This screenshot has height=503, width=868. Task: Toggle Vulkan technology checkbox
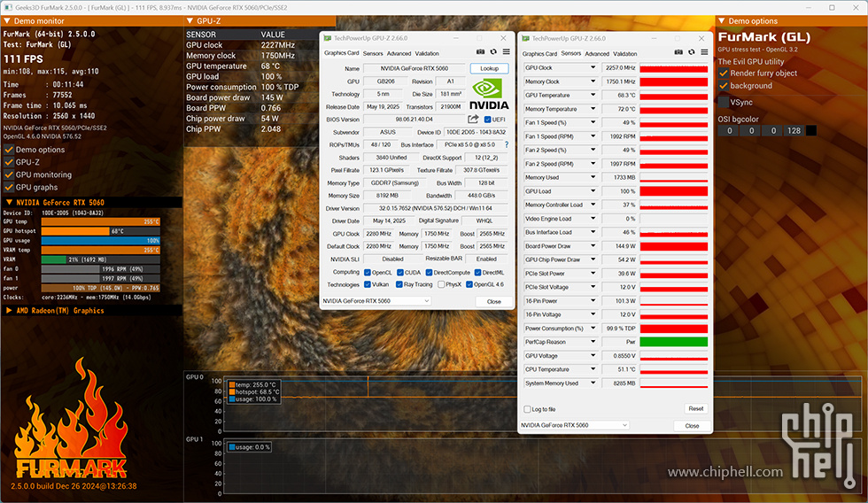coord(367,284)
